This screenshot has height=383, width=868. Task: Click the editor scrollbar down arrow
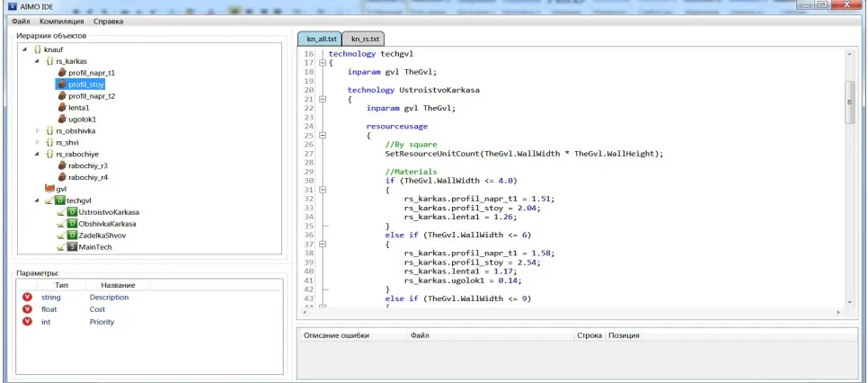[850, 303]
